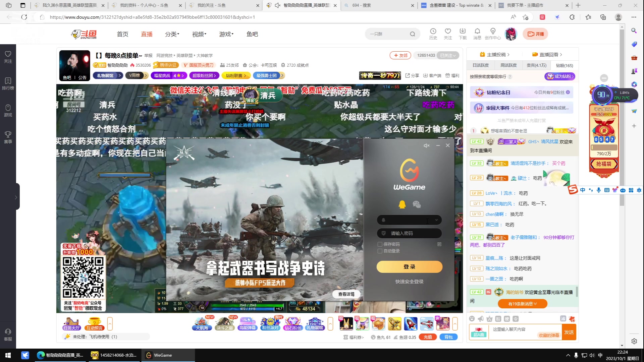Open 下载 download icon in Douyu header

tap(463, 34)
